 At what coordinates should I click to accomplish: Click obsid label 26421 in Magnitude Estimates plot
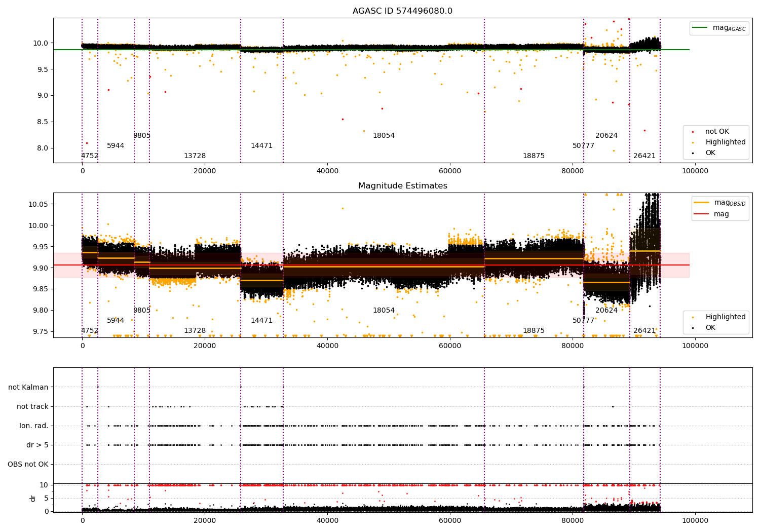point(644,331)
